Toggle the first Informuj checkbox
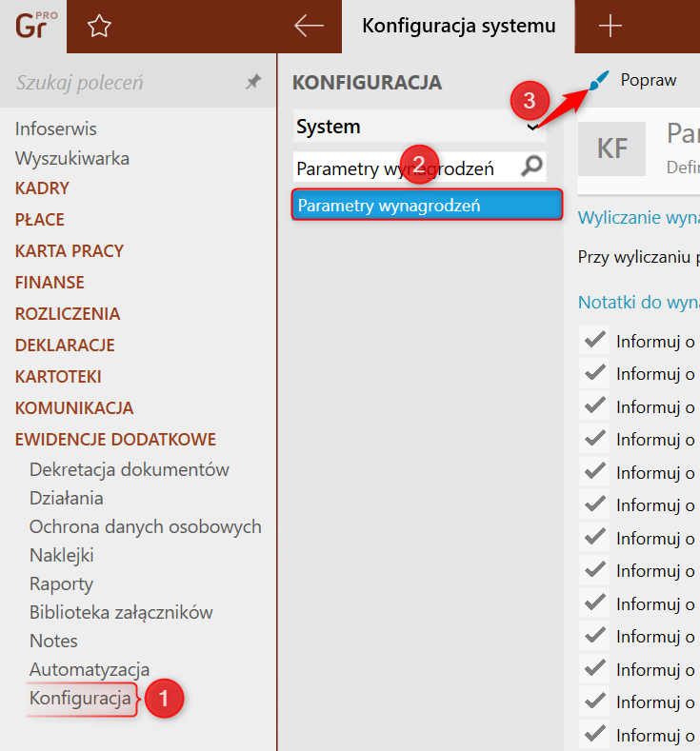This screenshot has height=751, width=700. point(595,340)
